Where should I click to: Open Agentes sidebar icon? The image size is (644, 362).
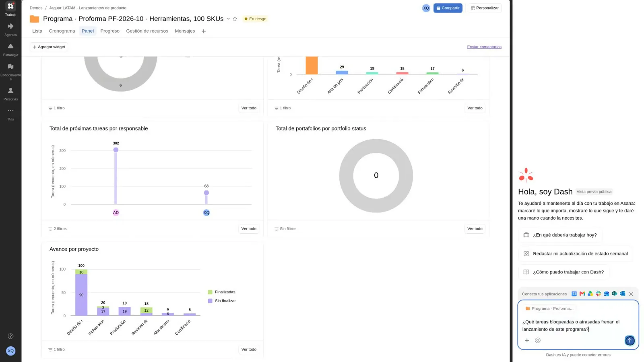(x=10, y=29)
